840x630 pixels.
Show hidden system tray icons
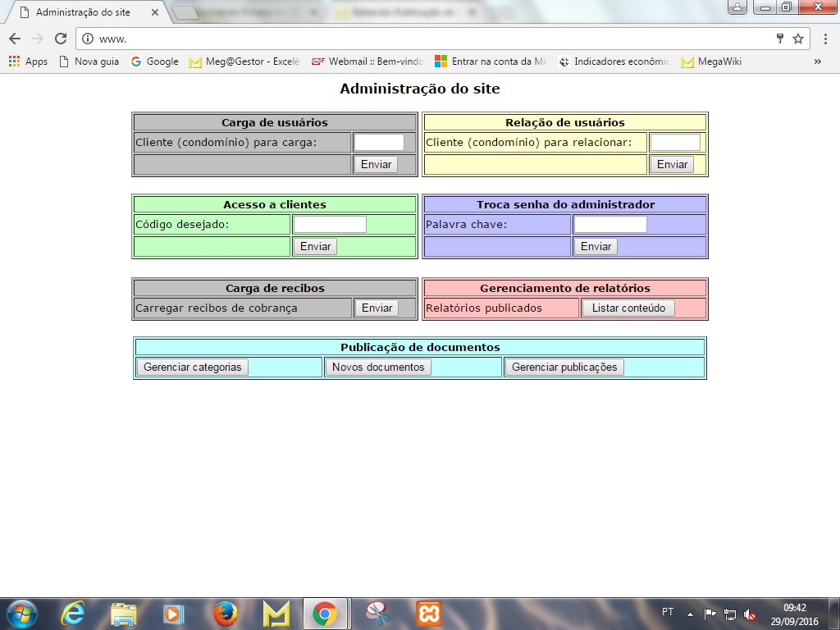(x=690, y=614)
